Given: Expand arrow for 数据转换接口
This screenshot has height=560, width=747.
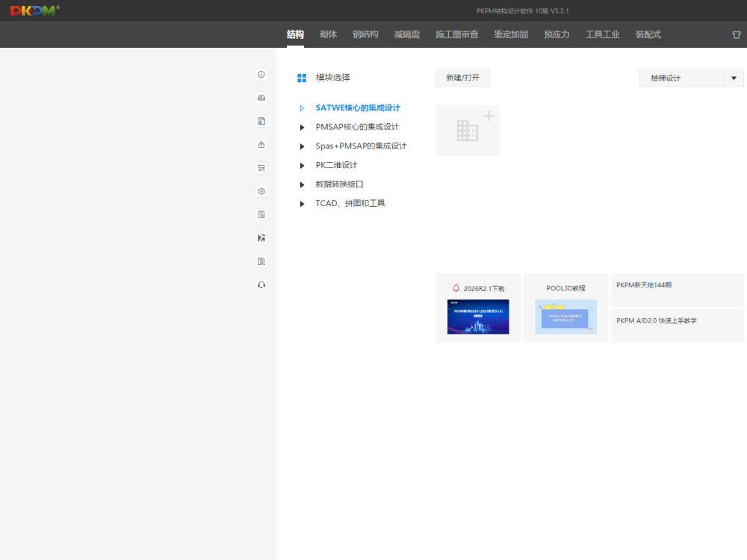Looking at the screenshot, I should tap(302, 184).
